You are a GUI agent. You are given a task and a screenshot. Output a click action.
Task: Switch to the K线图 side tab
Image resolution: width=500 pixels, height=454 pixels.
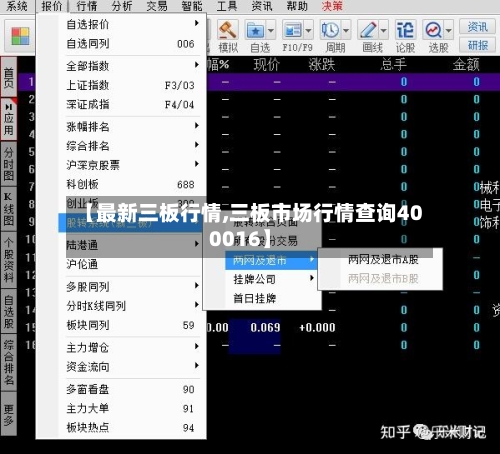pos(9,209)
